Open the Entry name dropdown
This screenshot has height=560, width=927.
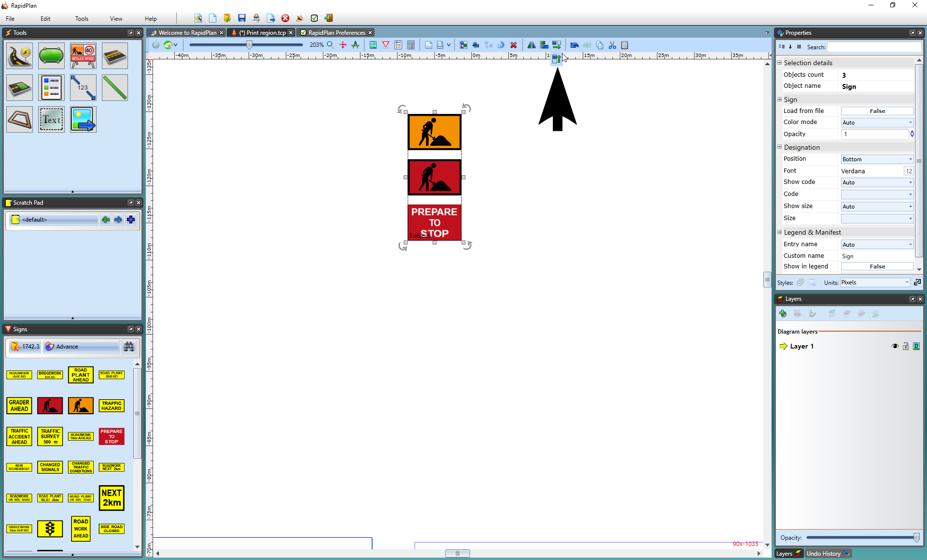coord(877,245)
